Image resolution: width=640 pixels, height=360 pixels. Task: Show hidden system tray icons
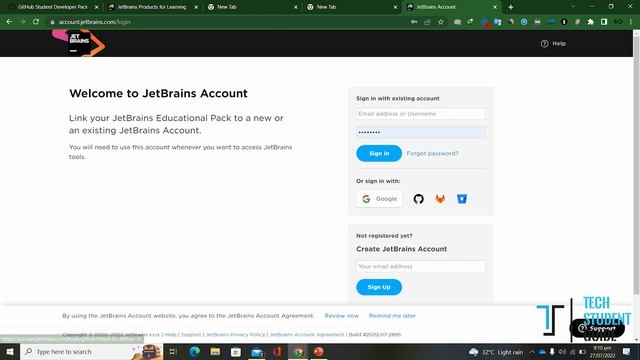coord(532,351)
